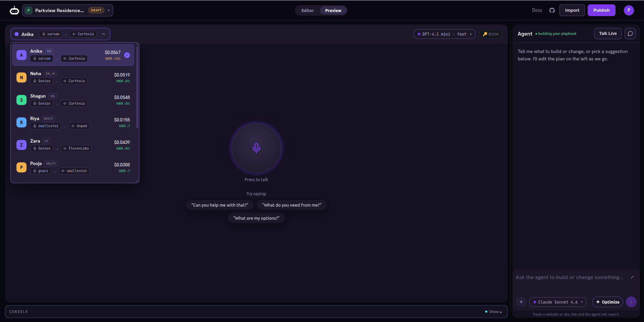Click the Anika avatar A

pyautogui.click(x=21, y=55)
